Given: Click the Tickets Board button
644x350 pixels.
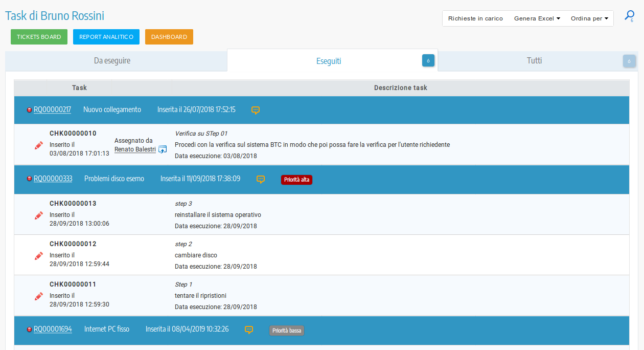Looking at the screenshot, I should [x=39, y=37].
